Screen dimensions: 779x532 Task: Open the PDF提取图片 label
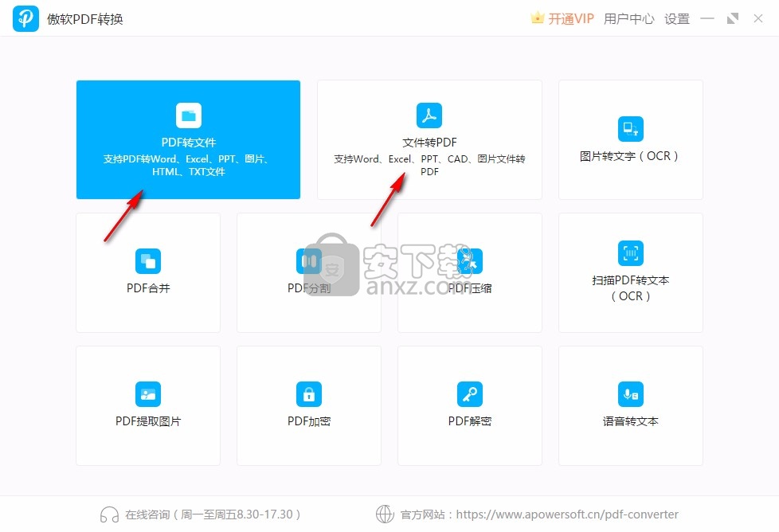(x=148, y=421)
